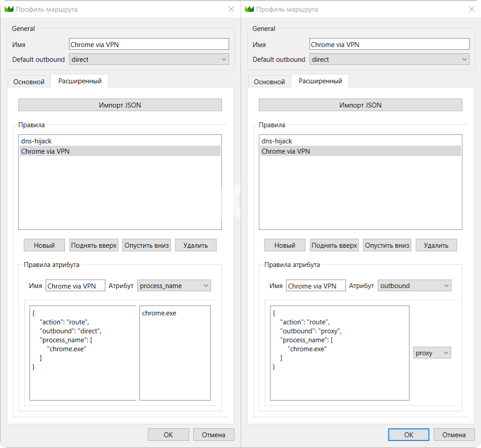The width and height of the screenshot is (481, 448).
Task: Open the outbound attribute dropdown
Action: coord(414,286)
